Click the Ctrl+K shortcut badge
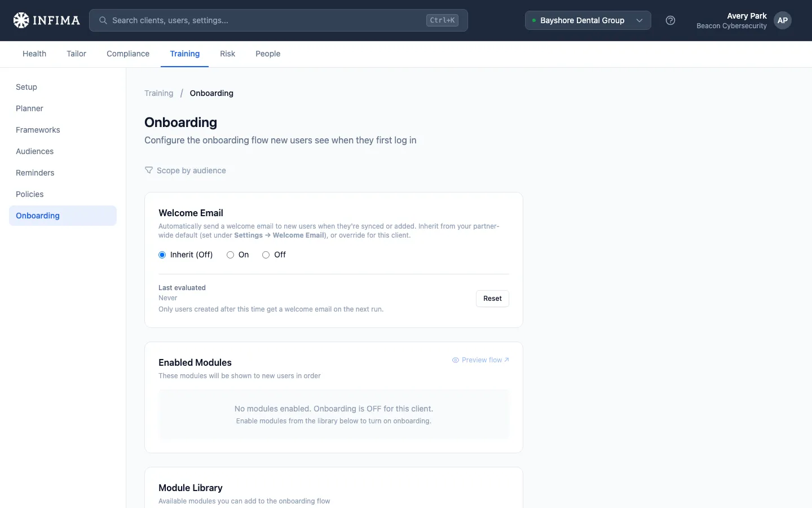This screenshot has height=508, width=812. point(442,20)
